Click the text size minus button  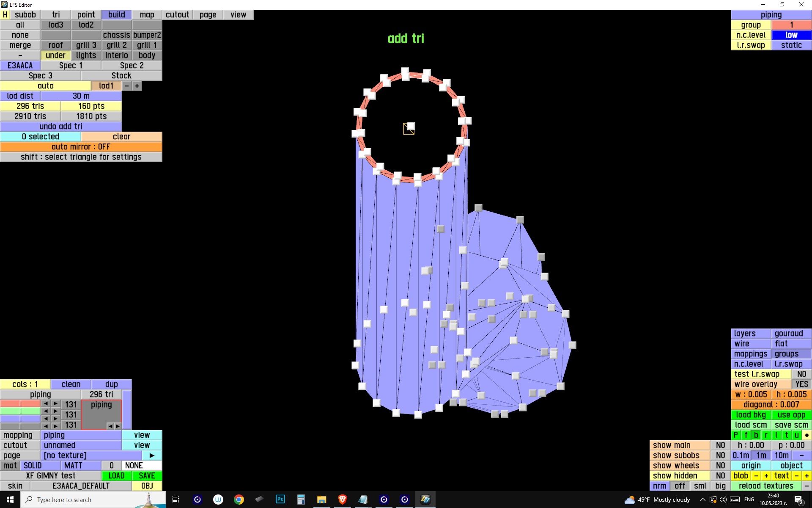[797, 476]
